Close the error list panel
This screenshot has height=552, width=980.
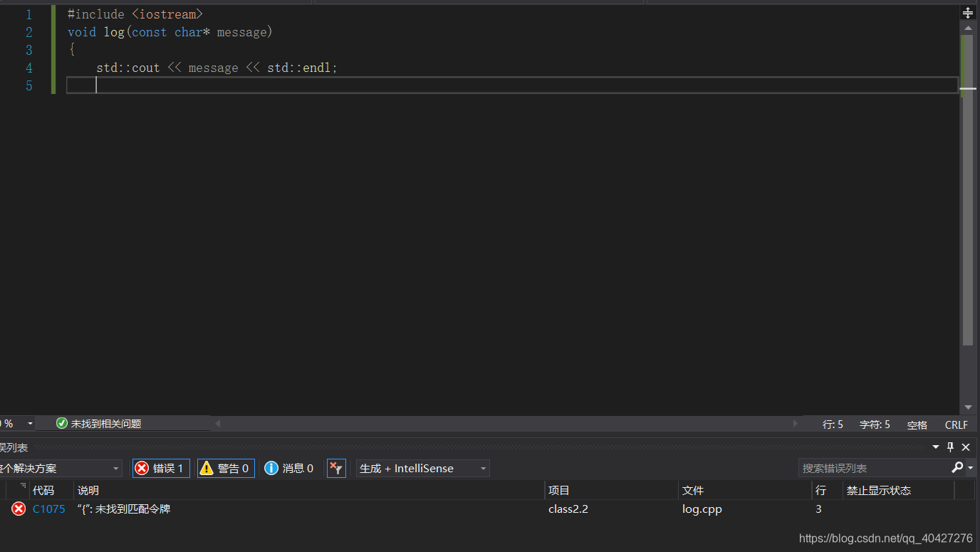pos(966,447)
